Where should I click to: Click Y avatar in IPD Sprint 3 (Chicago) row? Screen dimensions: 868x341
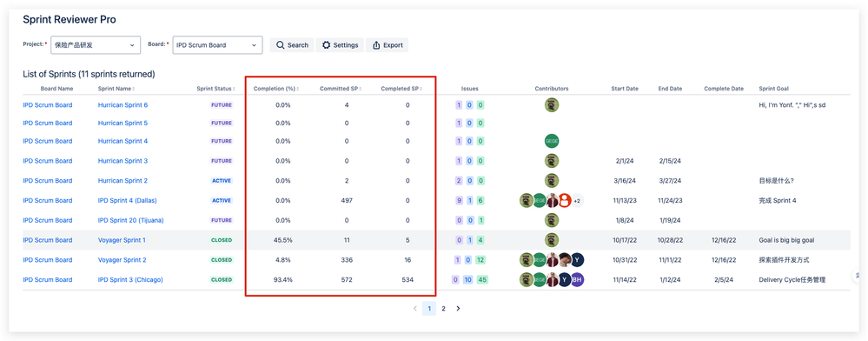pyautogui.click(x=565, y=280)
